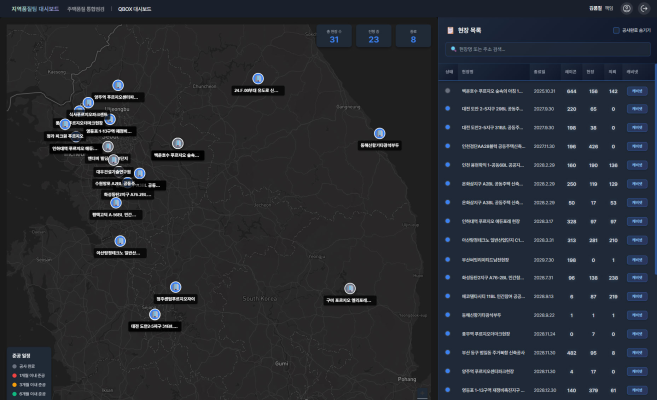
Task: Click the map marker for 동해신항기타광석부두
Action: [379, 133]
